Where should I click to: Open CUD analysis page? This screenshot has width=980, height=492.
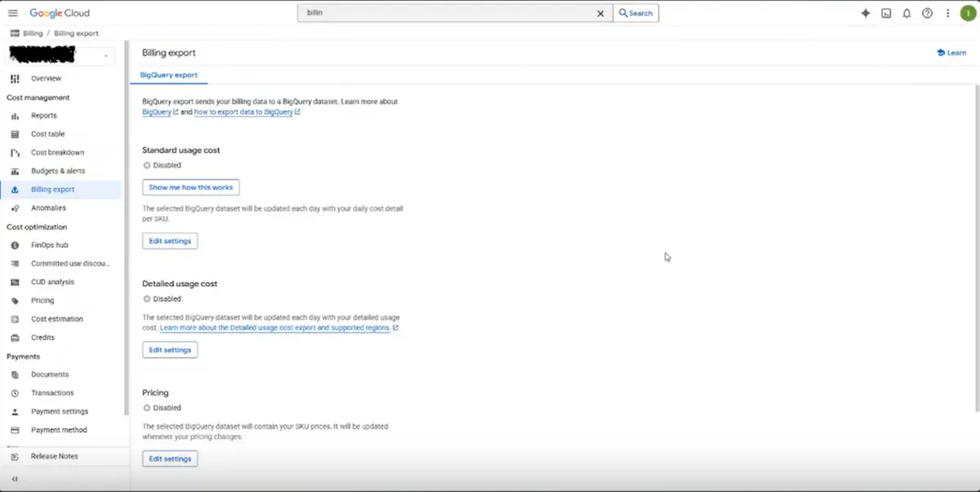pyautogui.click(x=52, y=282)
